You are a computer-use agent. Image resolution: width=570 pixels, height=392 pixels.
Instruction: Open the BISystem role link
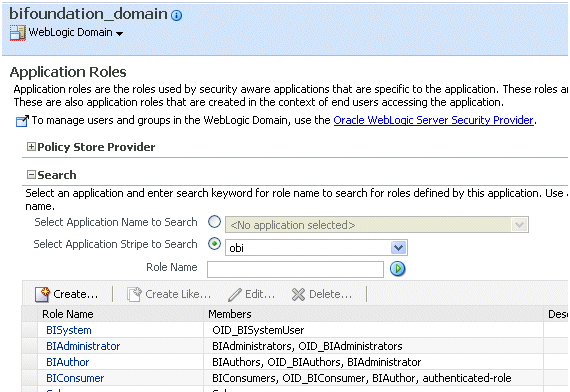(x=69, y=330)
